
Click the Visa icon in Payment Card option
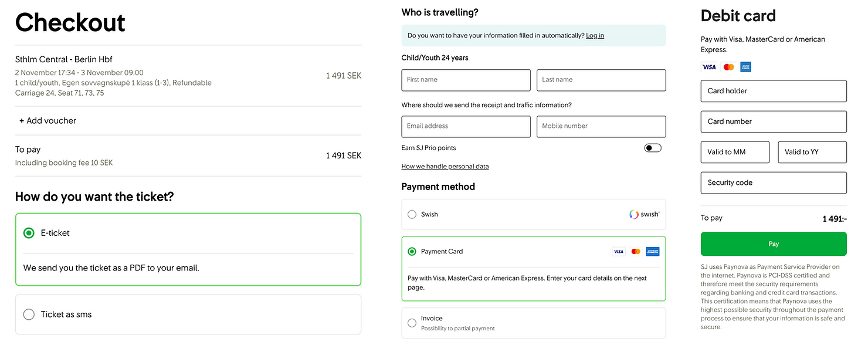pos(618,252)
